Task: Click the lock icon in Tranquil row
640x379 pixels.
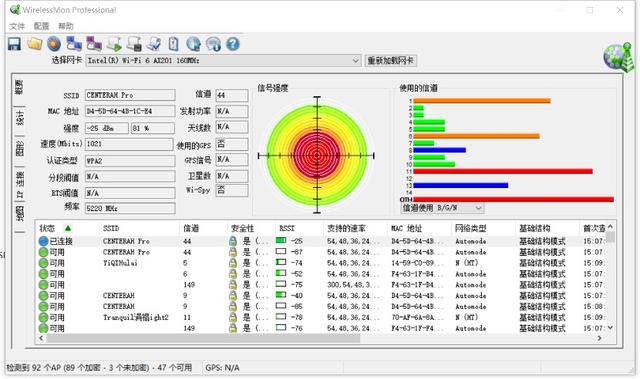Action: pos(233,317)
